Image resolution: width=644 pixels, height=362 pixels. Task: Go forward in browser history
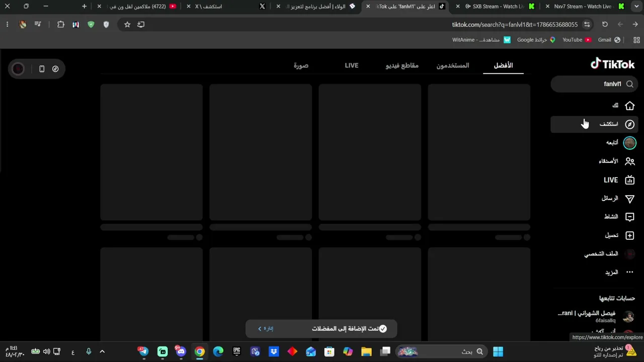coord(620,24)
